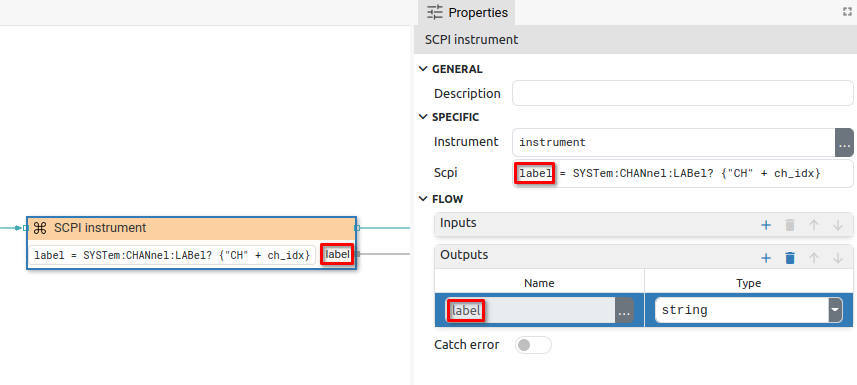Image resolution: width=857 pixels, height=385 pixels.
Task: Click the Outputs section header
Action: coord(643,256)
